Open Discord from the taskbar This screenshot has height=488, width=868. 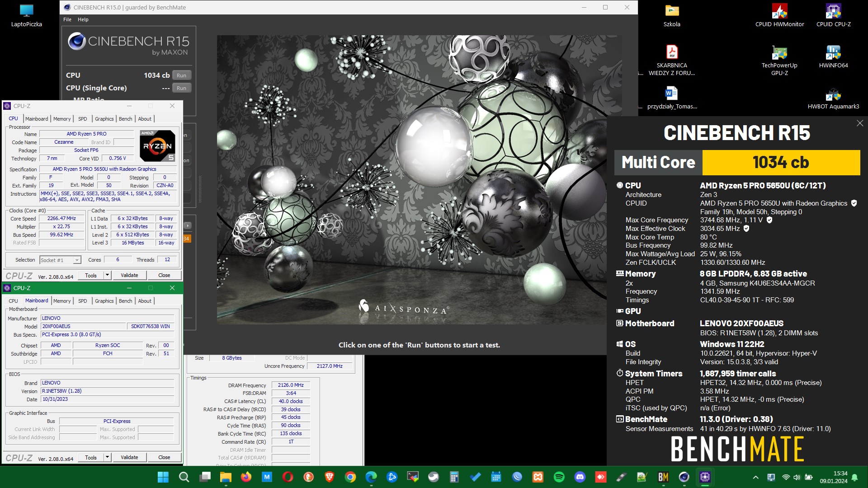tap(580, 477)
